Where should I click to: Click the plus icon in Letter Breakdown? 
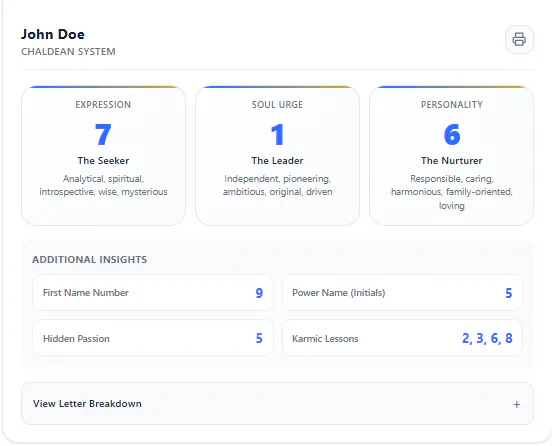click(x=516, y=404)
